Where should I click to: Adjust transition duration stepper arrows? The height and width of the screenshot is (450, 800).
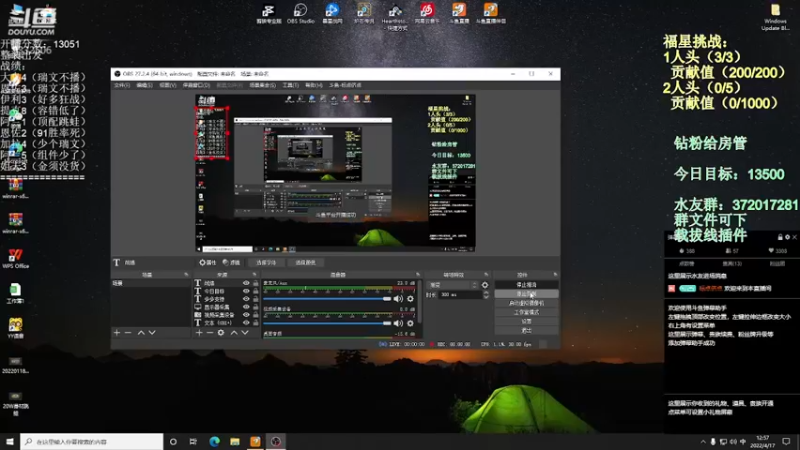click(x=486, y=295)
